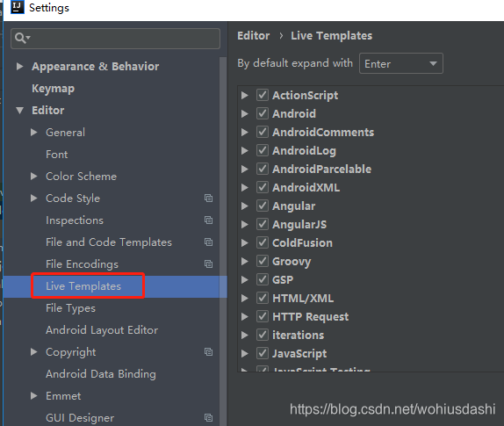Select Android Layout Editor settings
504x426 pixels.
tap(102, 330)
